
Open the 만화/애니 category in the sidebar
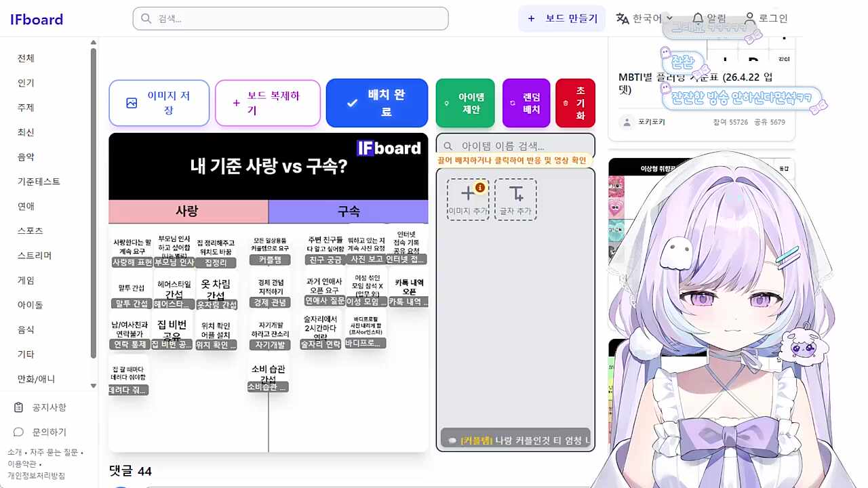click(37, 379)
